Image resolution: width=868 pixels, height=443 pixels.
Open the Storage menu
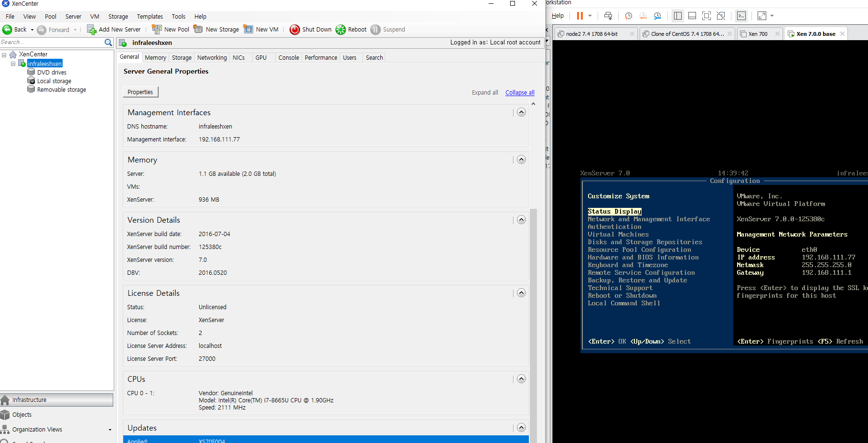click(x=118, y=16)
